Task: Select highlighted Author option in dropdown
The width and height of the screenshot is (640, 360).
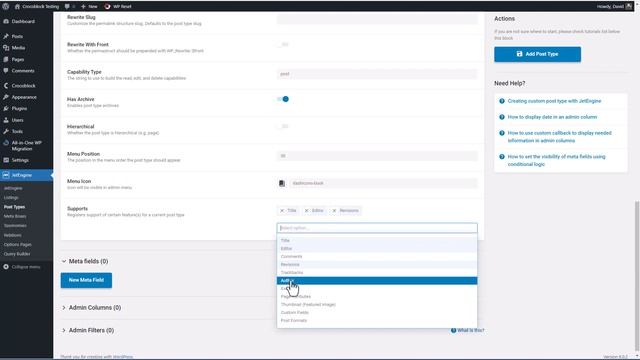Action: (x=377, y=280)
